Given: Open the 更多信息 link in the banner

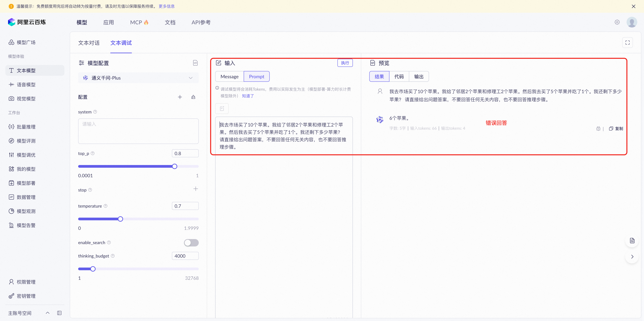Looking at the screenshot, I should coord(167,6).
